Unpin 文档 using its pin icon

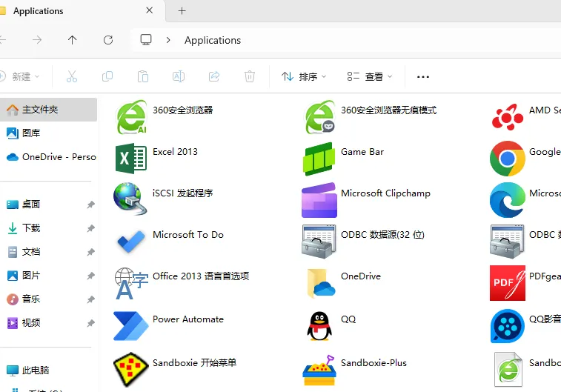(x=91, y=252)
